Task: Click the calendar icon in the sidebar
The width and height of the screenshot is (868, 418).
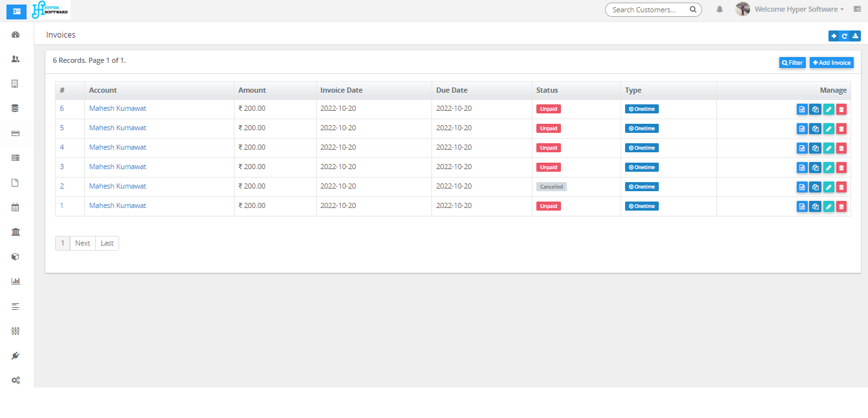Action: pyautogui.click(x=16, y=207)
